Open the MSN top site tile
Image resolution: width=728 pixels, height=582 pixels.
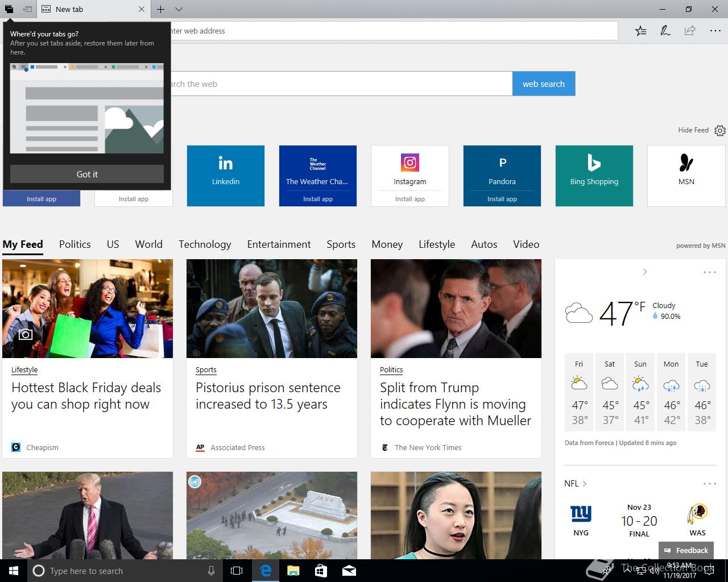686,176
